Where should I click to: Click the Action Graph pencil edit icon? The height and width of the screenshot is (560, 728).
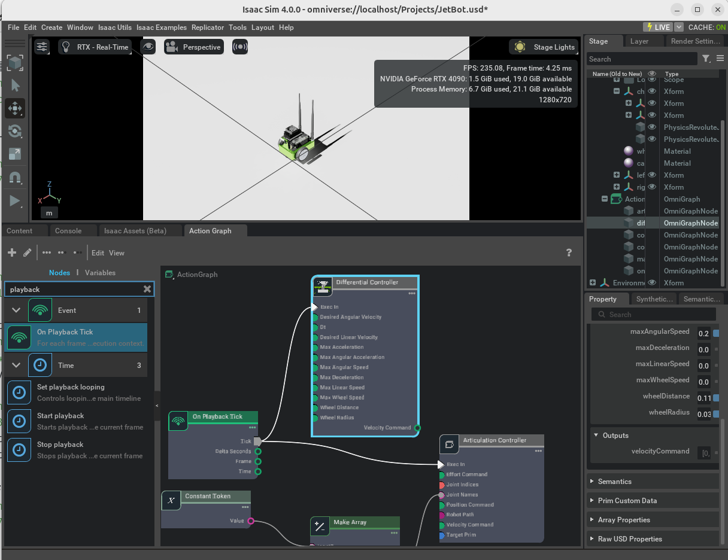27,252
